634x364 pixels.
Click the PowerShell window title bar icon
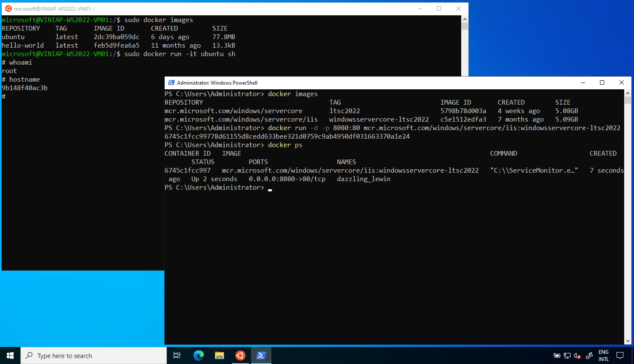coord(171,82)
